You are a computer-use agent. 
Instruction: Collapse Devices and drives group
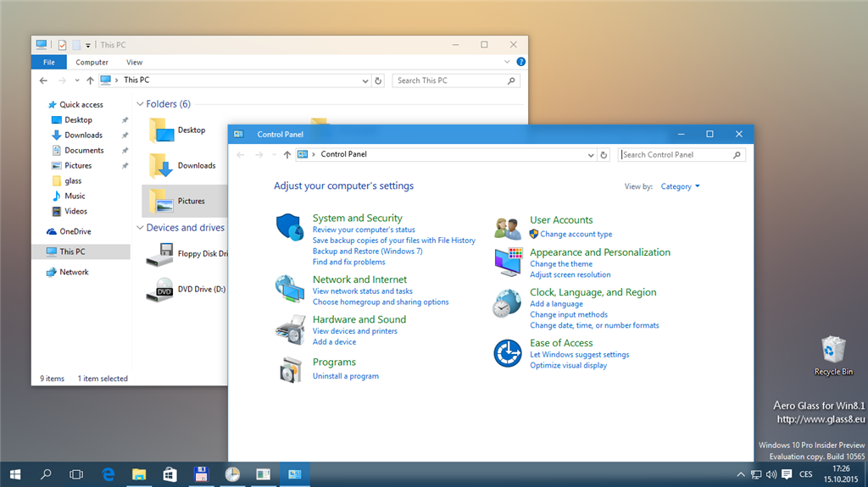(140, 228)
